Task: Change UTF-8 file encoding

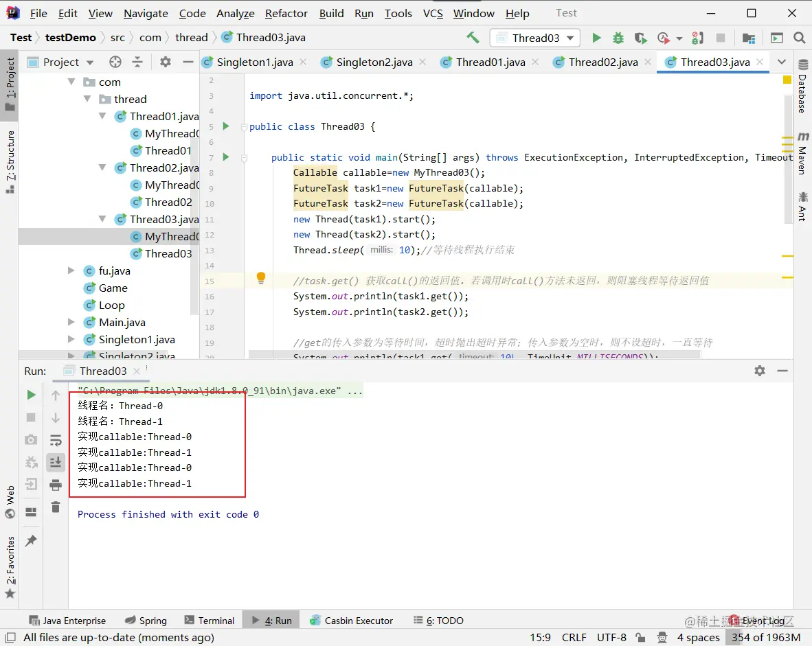Action: (x=611, y=637)
